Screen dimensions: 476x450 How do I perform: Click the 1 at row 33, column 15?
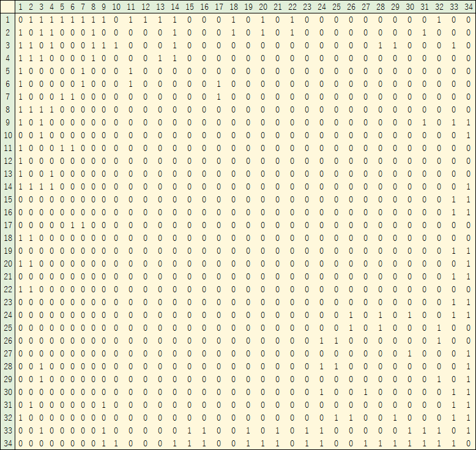[190, 431]
